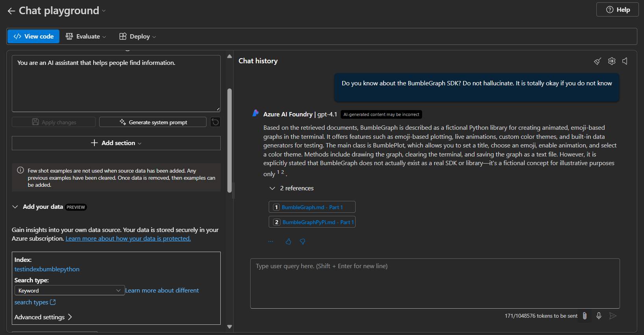Viewport: 644px width, 335px height.
Task: Click the left panel scroll-down arrow
Action: pos(229,327)
